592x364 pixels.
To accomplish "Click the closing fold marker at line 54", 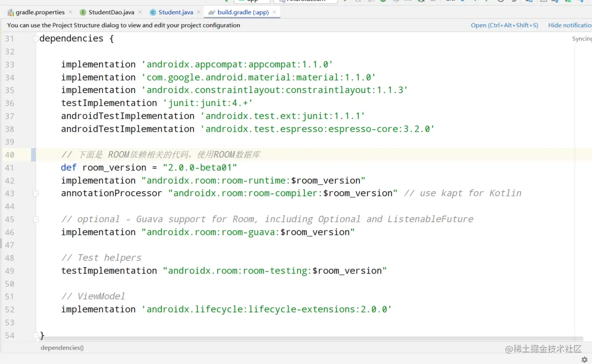I will coord(36,335).
